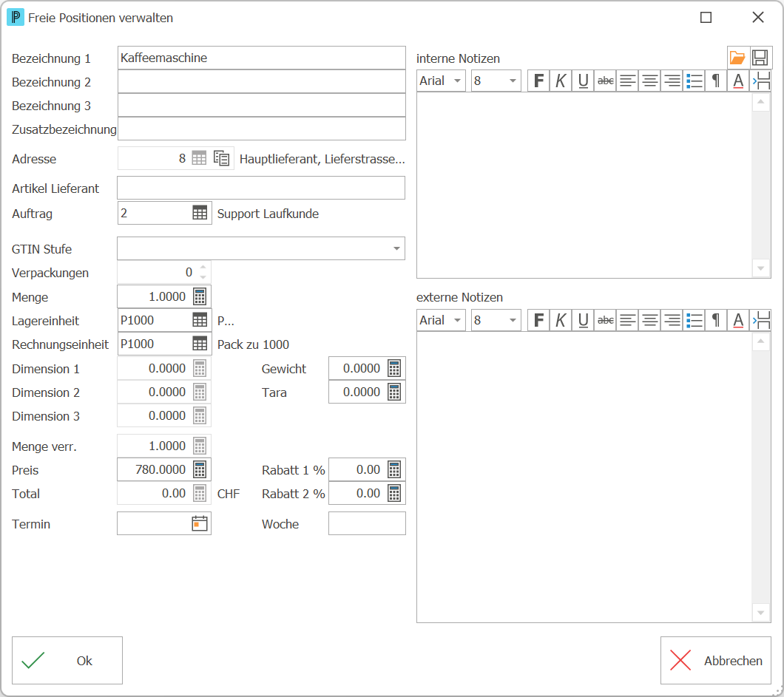Open folder icon above interne Notizen
784x697 pixels.
(737, 58)
